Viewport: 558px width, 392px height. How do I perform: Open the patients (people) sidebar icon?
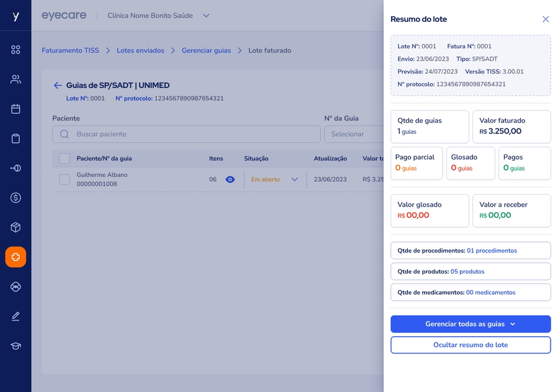click(15, 79)
